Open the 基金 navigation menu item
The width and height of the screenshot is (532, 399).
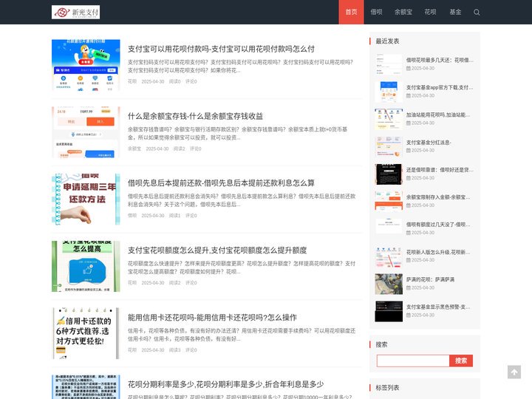(455, 13)
